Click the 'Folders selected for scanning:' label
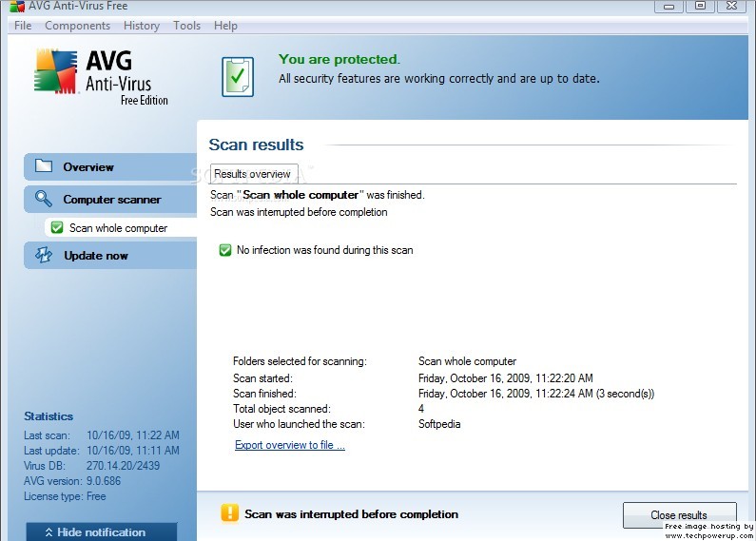The width and height of the screenshot is (756, 541). coord(300,361)
